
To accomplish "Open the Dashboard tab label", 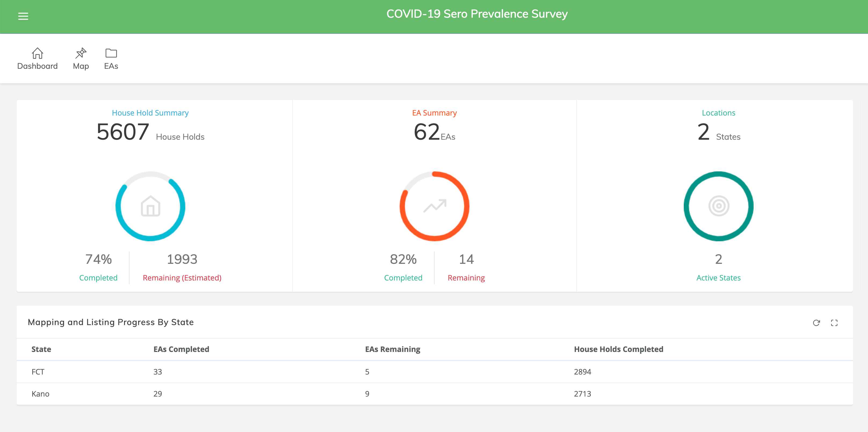I will tap(37, 66).
